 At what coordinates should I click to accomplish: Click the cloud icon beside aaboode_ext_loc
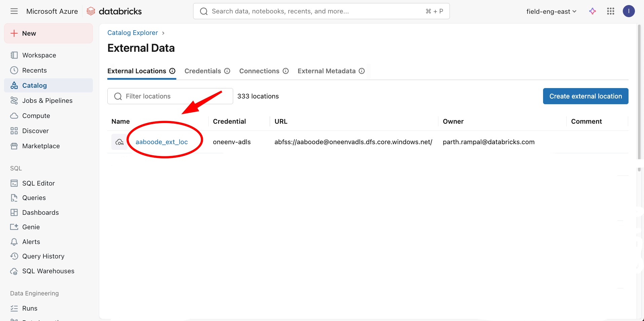(x=119, y=142)
